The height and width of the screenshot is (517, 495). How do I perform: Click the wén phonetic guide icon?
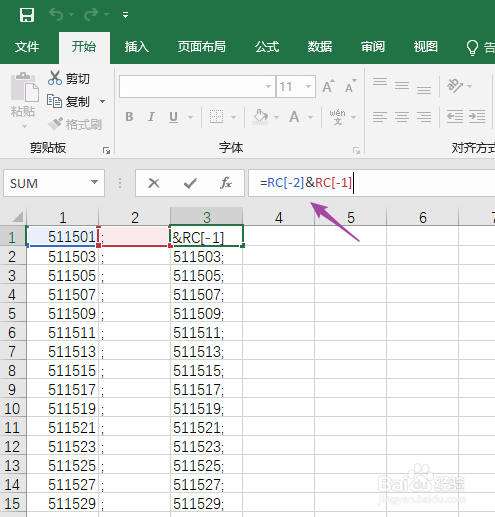click(338, 117)
